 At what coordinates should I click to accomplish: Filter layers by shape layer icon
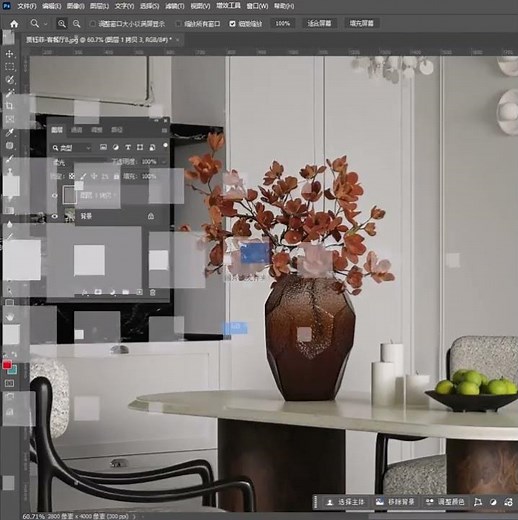140,147
